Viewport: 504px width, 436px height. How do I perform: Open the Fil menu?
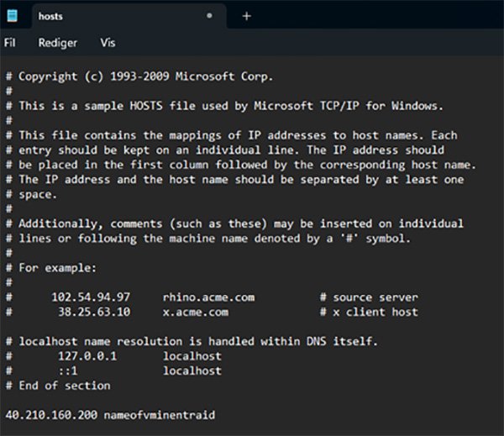point(10,42)
